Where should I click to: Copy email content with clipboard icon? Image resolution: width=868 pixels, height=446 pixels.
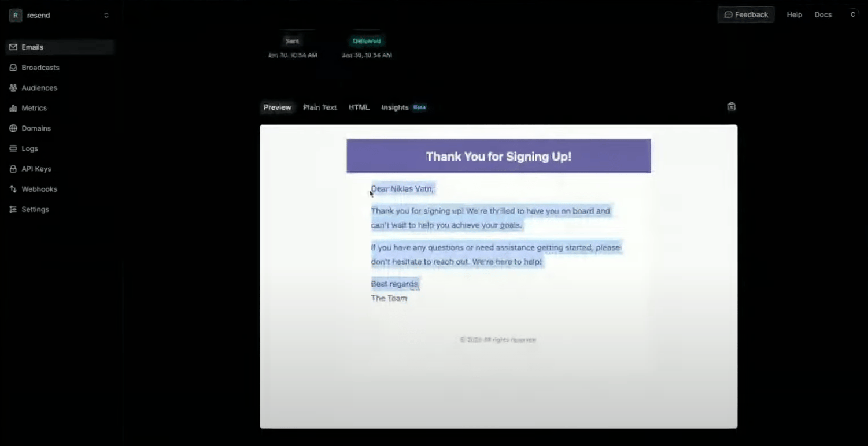732,106
